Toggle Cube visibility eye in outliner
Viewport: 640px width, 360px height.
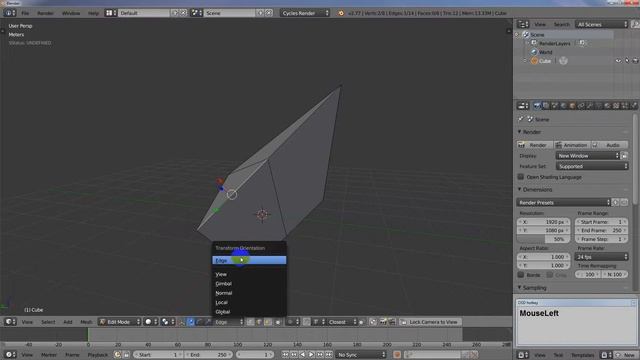pyautogui.click(x=618, y=61)
